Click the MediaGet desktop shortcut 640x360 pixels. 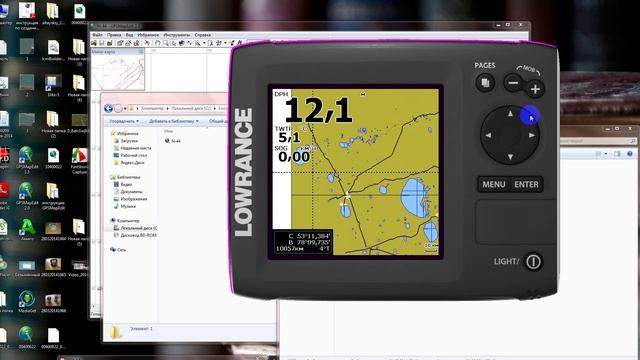point(26,302)
